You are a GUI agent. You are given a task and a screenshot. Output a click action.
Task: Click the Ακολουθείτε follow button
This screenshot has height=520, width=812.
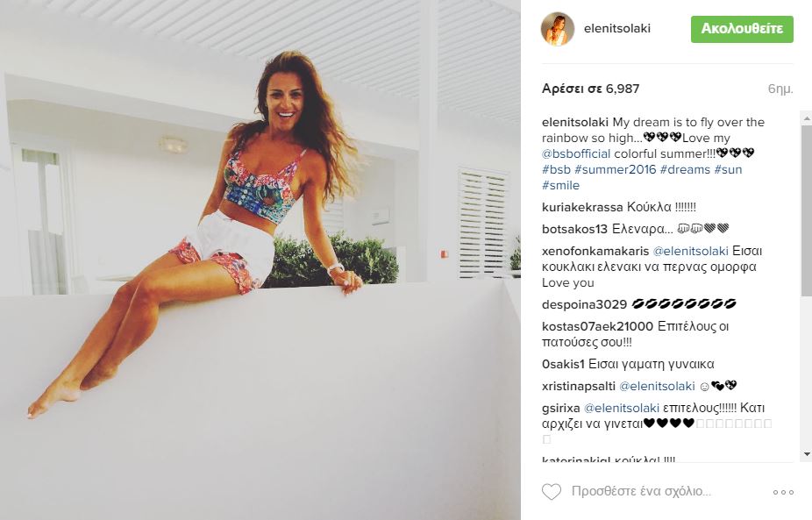coord(742,29)
